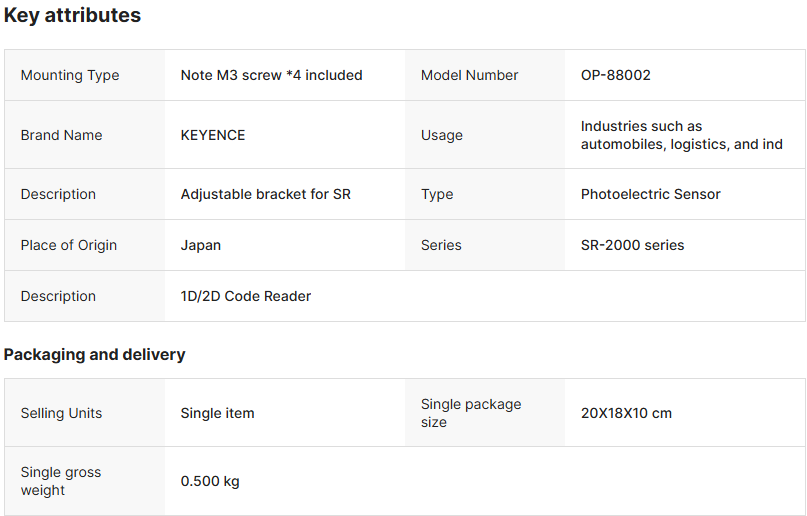Click the 0.500 kg gross weight value

pos(210,481)
